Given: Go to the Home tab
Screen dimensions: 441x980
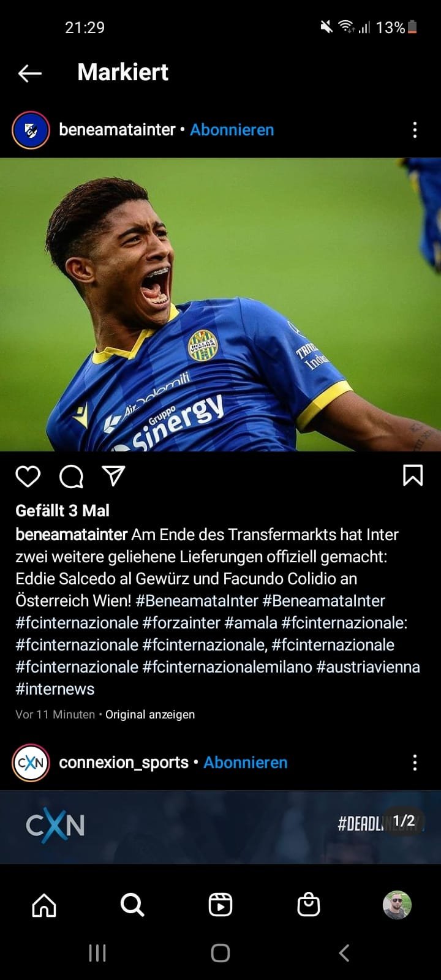Looking at the screenshot, I should tap(44, 905).
